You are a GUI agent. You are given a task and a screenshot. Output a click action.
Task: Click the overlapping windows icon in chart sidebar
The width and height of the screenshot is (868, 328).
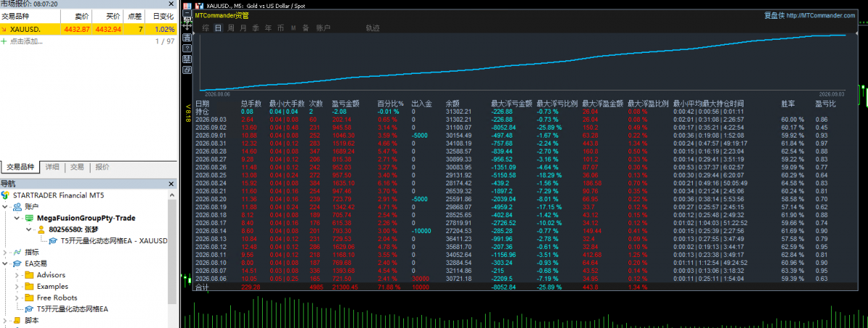[x=187, y=70]
